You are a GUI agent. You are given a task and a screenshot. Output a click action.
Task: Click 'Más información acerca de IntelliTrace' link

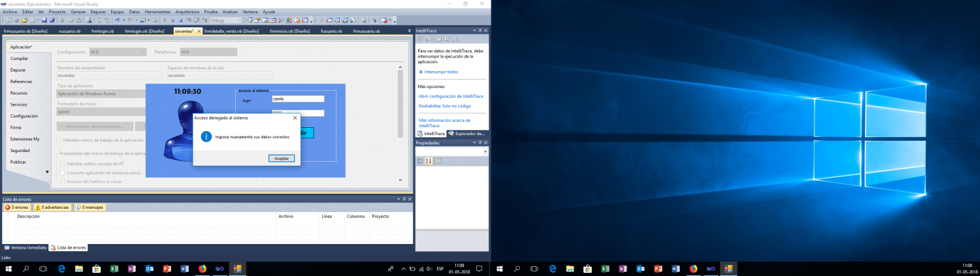(x=444, y=123)
